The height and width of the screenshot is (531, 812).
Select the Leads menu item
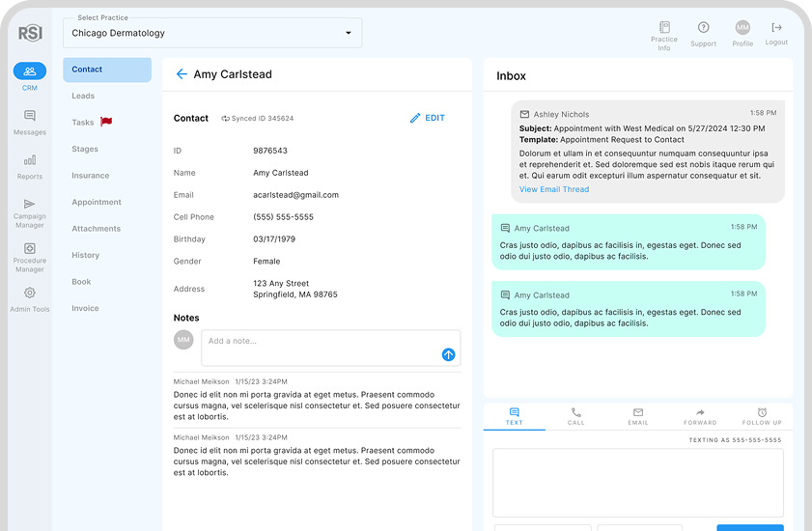[83, 97]
